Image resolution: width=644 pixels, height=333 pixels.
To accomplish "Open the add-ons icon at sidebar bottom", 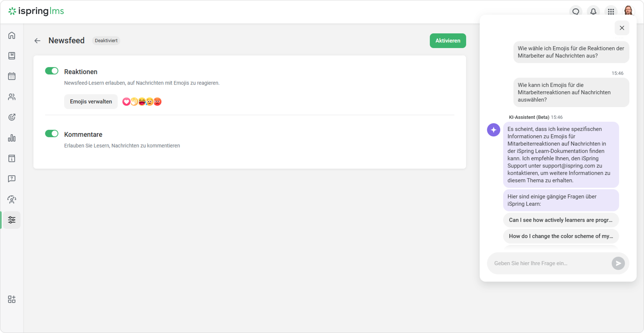I will pos(12,299).
